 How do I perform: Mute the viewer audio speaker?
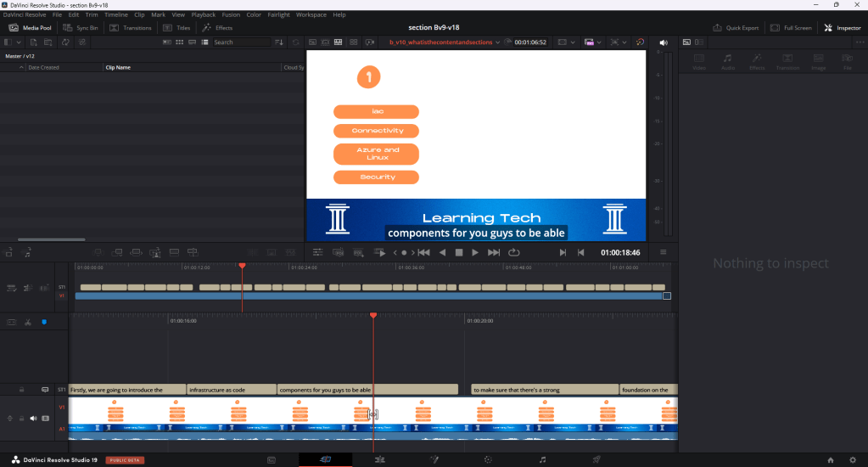pos(664,42)
